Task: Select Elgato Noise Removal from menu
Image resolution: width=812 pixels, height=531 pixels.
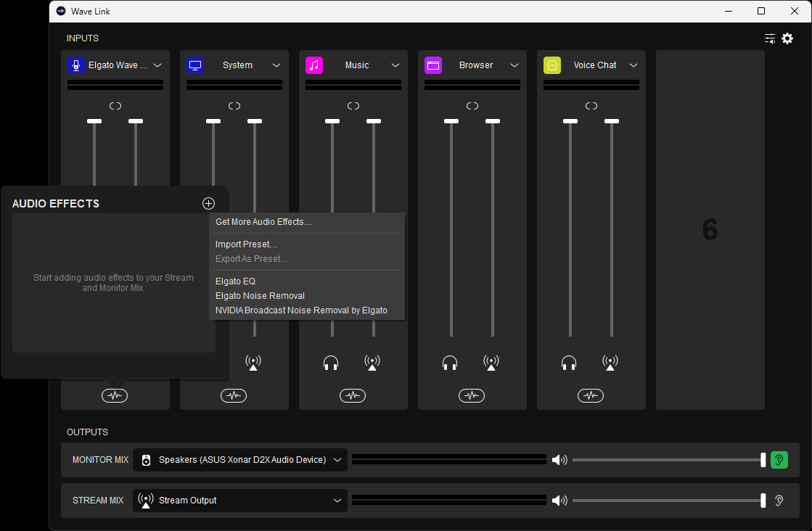Action: (x=260, y=296)
